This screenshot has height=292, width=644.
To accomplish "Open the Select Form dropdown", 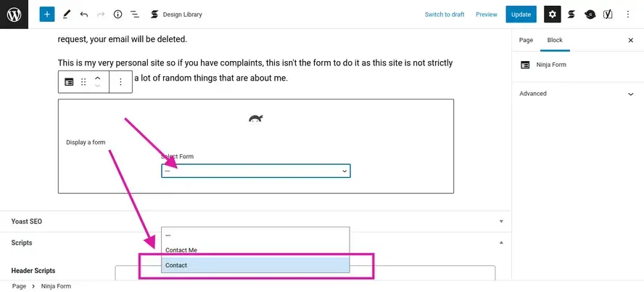I will (x=255, y=171).
